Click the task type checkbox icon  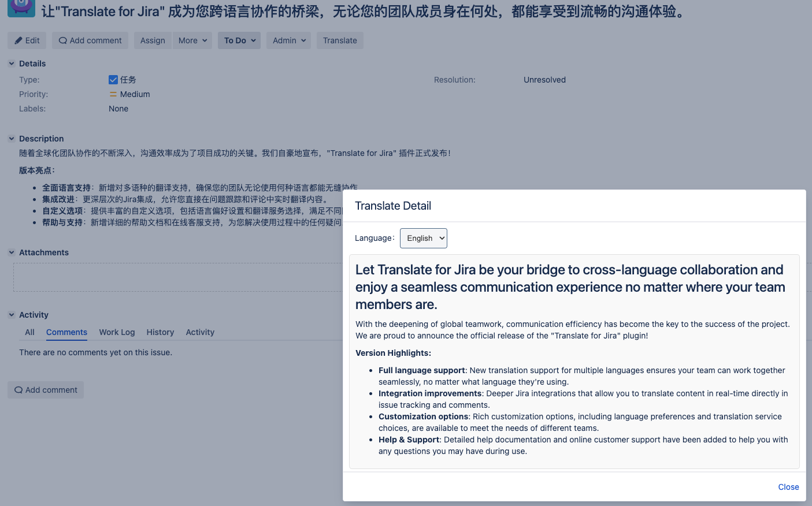pyautogui.click(x=113, y=80)
